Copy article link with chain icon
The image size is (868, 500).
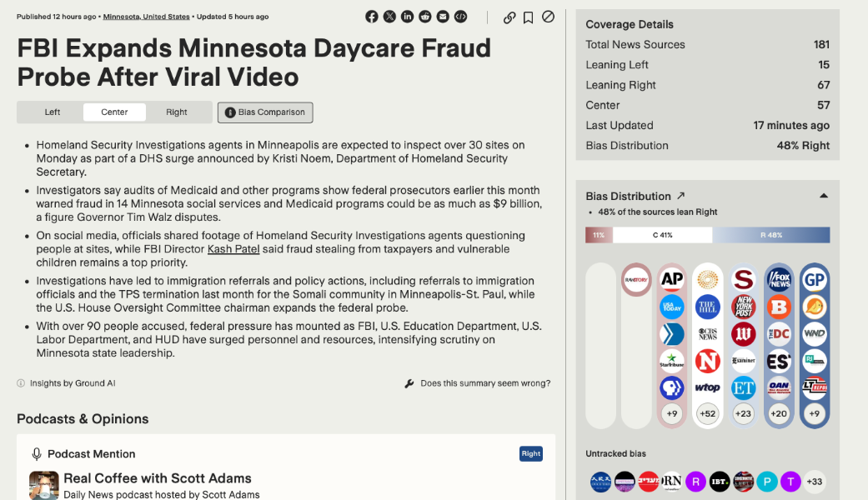(x=509, y=17)
